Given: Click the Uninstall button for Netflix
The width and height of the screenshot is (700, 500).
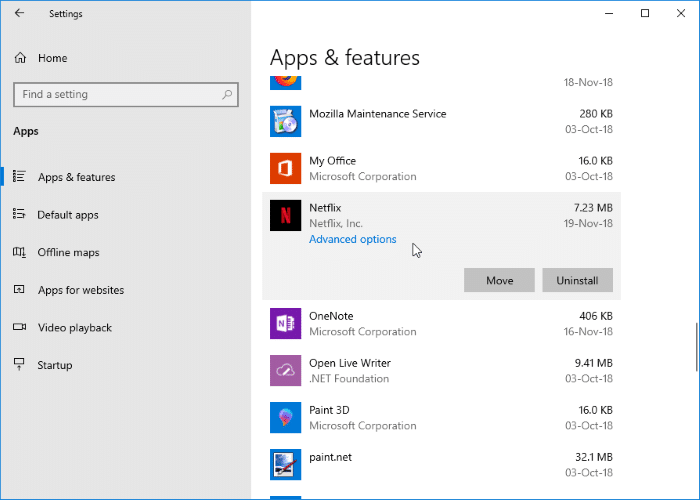Looking at the screenshot, I should tap(577, 280).
